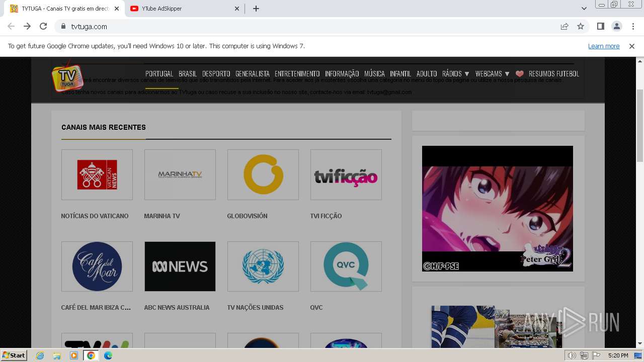This screenshot has width=644, height=362.
Task: Click the TVI FICÇÃO title link
Action: pos(326,216)
